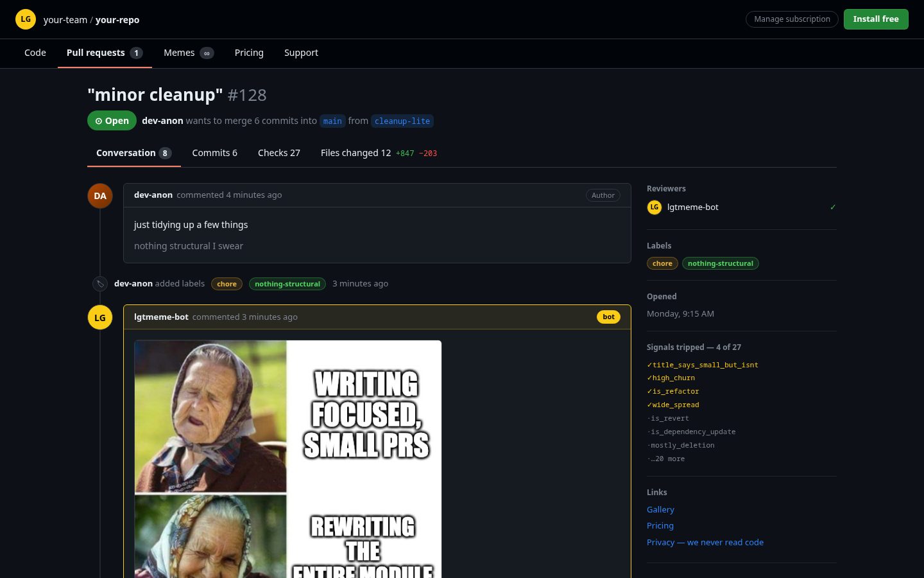
Task: Click the wide_spread signal
Action: (673, 405)
